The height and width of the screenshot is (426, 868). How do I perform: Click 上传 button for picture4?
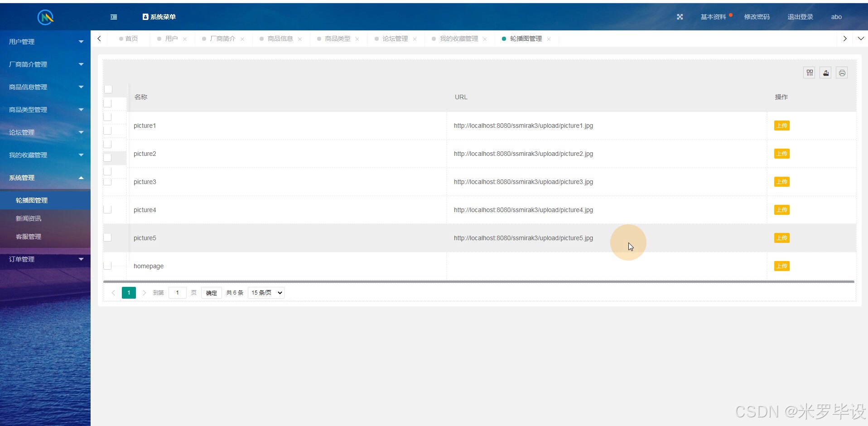click(x=782, y=210)
